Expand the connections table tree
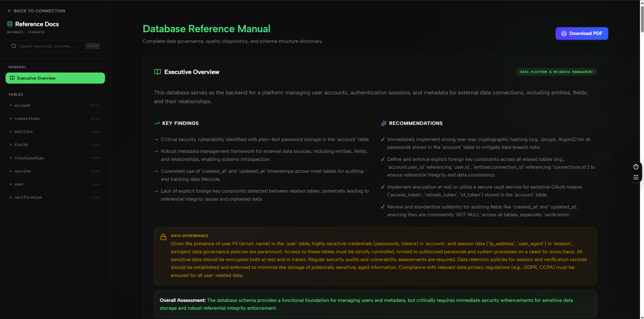Image resolution: width=644 pixels, height=319 pixels. 11,118
